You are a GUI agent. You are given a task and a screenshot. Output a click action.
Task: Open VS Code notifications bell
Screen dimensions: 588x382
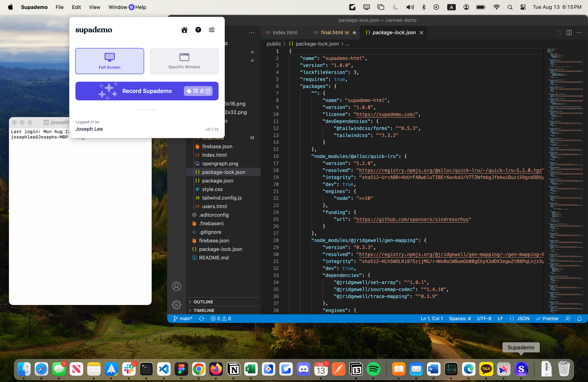[x=579, y=318]
